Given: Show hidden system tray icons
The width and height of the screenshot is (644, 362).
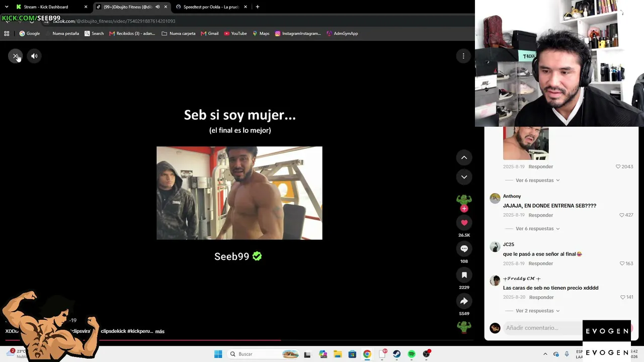Looking at the screenshot, I should pyautogui.click(x=545, y=354).
